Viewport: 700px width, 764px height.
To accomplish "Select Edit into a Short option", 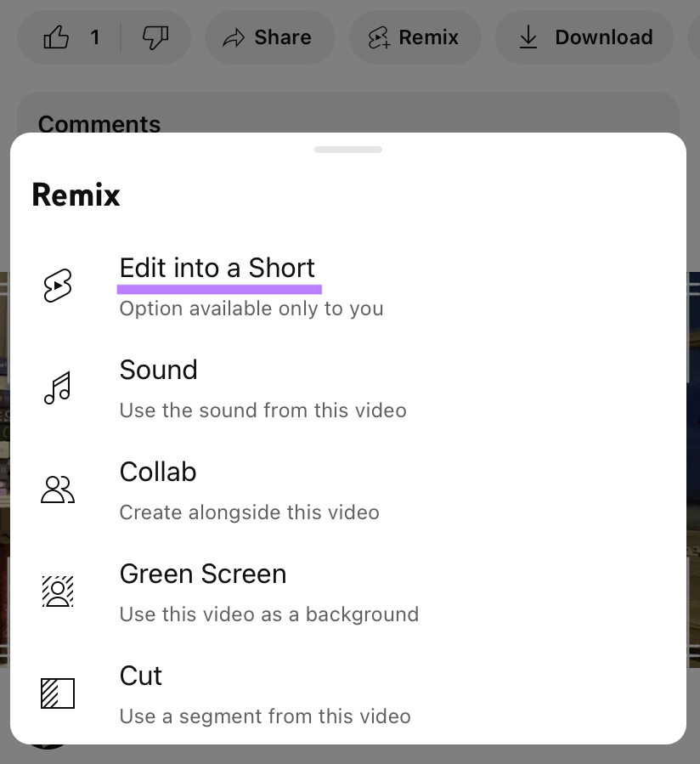I will click(x=347, y=286).
